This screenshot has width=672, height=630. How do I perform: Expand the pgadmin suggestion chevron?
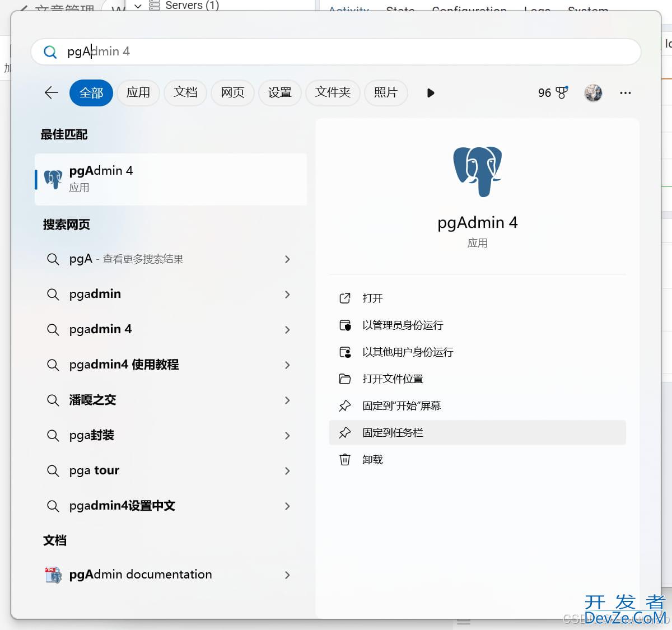(287, 295)
